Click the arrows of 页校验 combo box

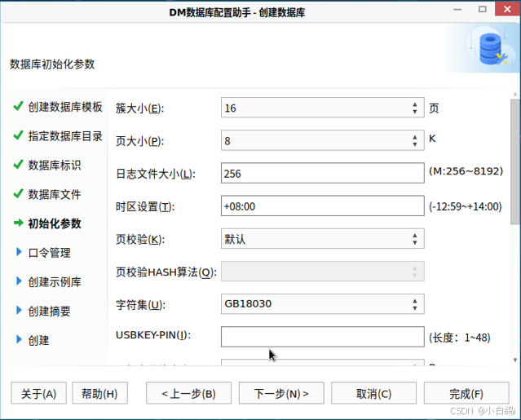click(415, 239)
